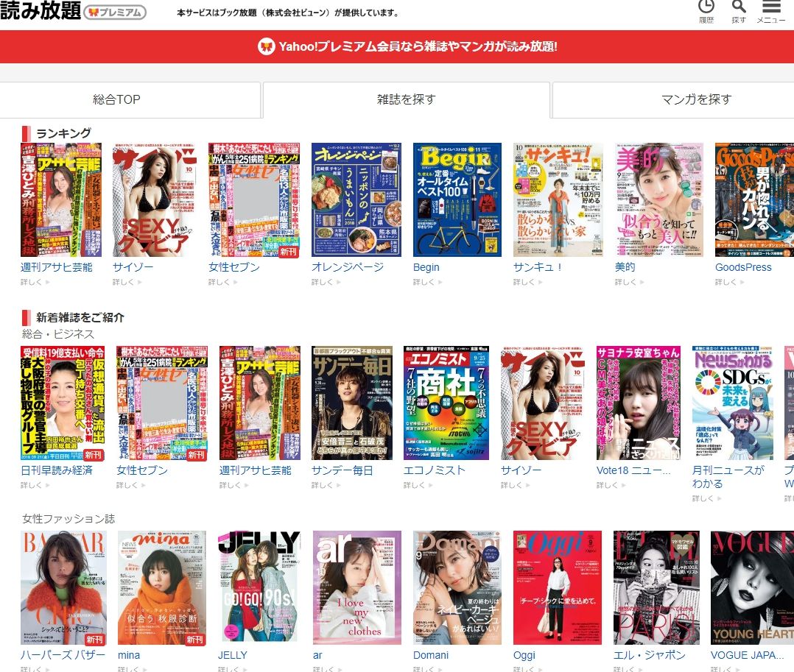Click the Yahoo Premium badge next to logo

[x=115, y=12]
